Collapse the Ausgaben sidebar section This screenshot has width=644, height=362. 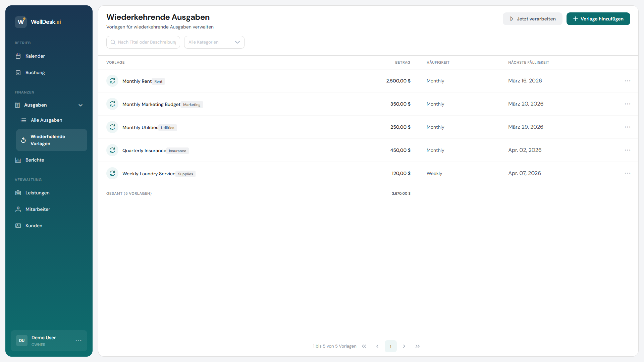pyautogui.click(x=80, y=105)
